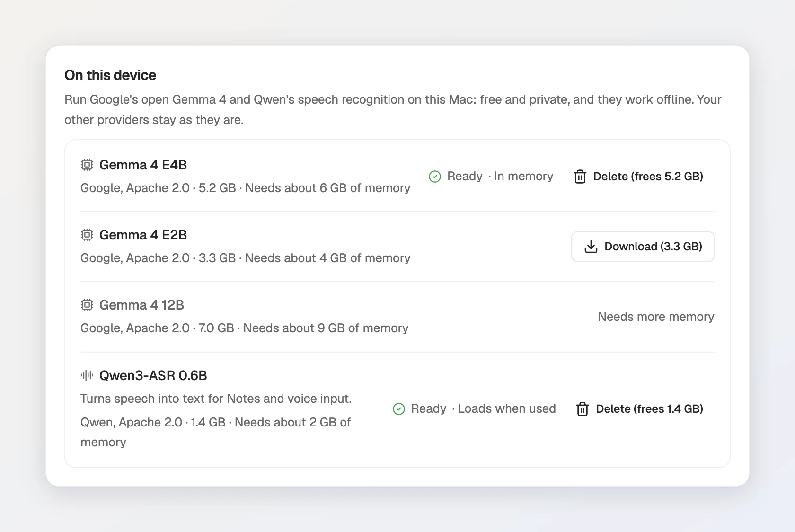The width and height of the screenshot is (795, 532).
Task: Click the intro paragraph about running Gemma 4 offline
Action: tap(393, 109)
